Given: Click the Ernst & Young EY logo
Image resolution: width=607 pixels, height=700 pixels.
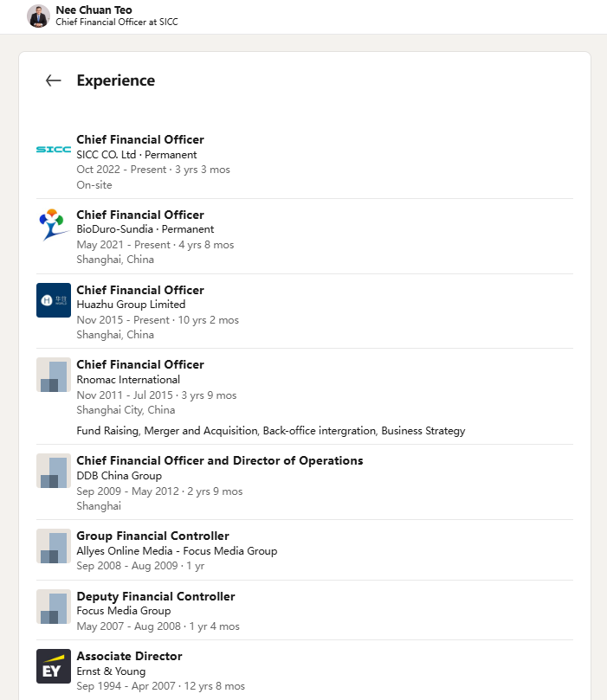Looking at the screenshot, I should (x=54, y=666).
